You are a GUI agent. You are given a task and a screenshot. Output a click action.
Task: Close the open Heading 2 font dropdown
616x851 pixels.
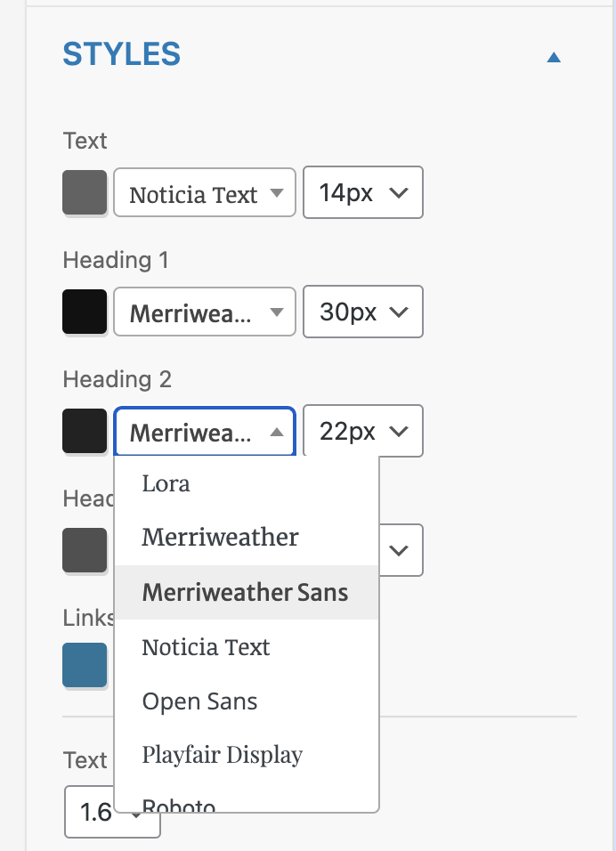[x=205, y=432]
